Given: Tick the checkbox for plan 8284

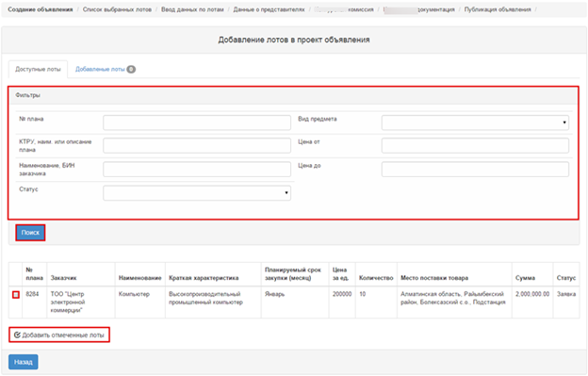Looking at the screenshot, I should 16,295.
